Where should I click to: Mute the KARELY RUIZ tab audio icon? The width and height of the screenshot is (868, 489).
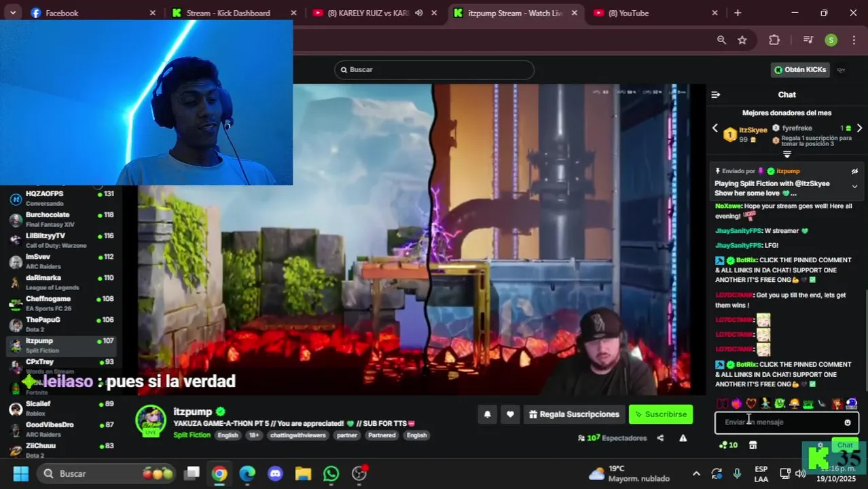click(x=419, y=13)
